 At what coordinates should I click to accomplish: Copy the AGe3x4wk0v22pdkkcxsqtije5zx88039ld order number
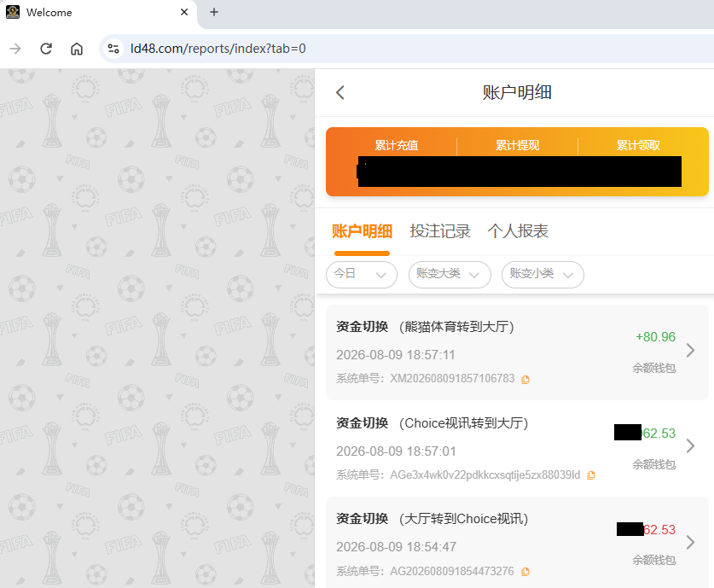(591, 475)
